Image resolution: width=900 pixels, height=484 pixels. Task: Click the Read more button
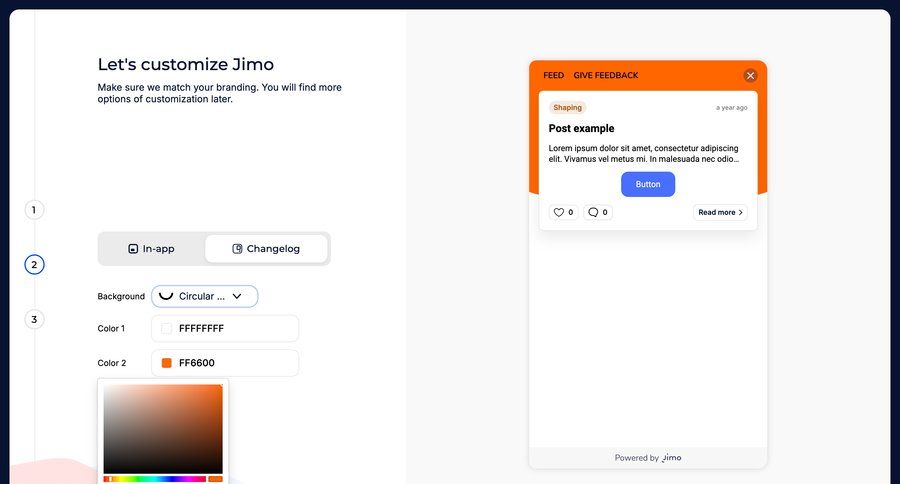pos(720,212)
